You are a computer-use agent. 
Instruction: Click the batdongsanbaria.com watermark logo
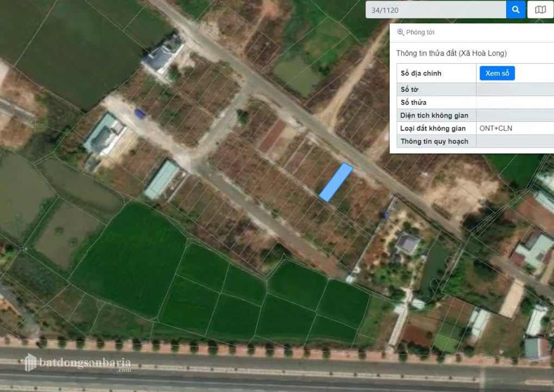78,363
